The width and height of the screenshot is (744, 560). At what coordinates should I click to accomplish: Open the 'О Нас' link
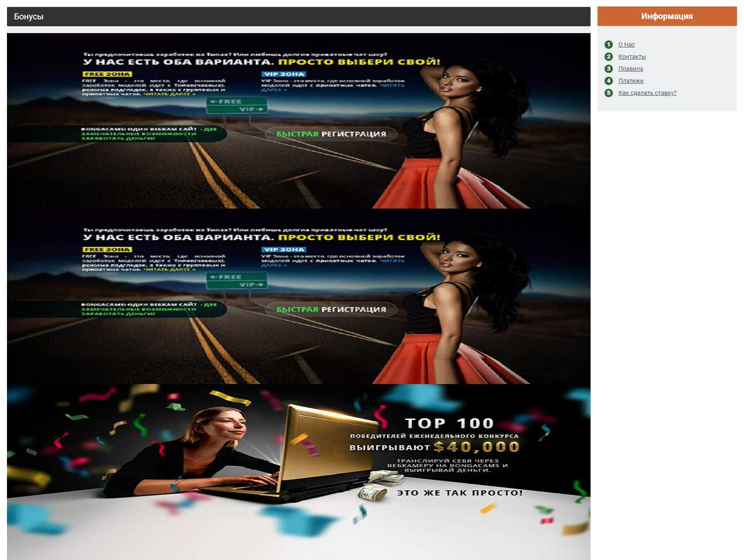click(626, 45)
